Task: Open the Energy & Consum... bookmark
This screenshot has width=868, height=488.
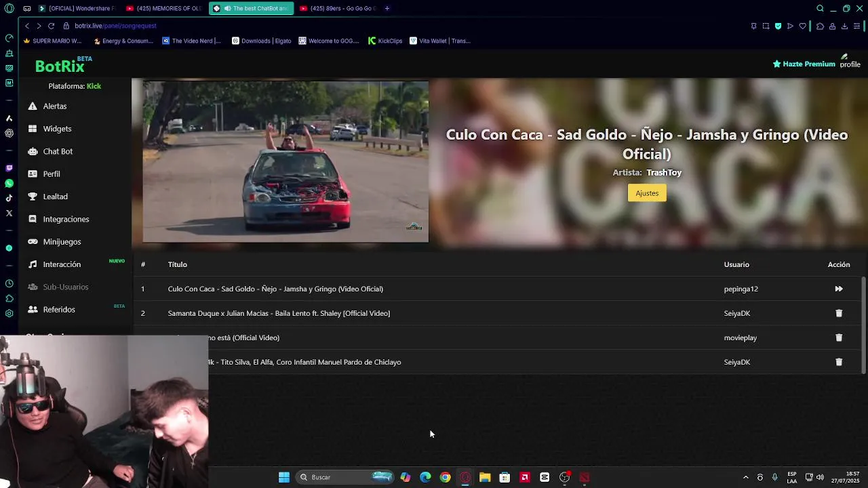Action: [123, 41]
